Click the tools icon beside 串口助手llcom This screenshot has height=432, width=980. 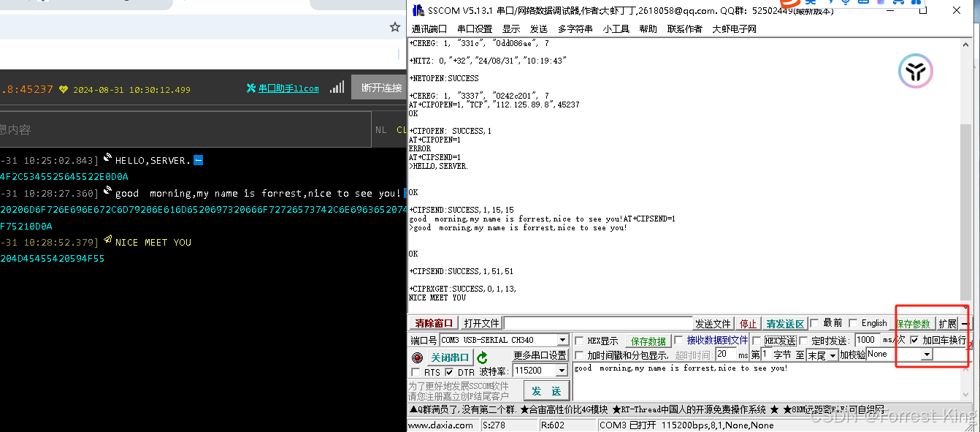[x=251, y=88]
